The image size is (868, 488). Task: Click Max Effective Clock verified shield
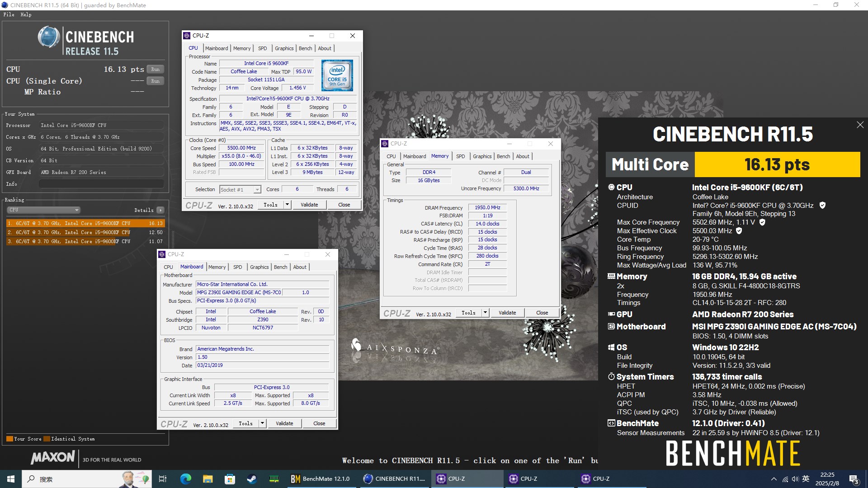click(739, 231)
